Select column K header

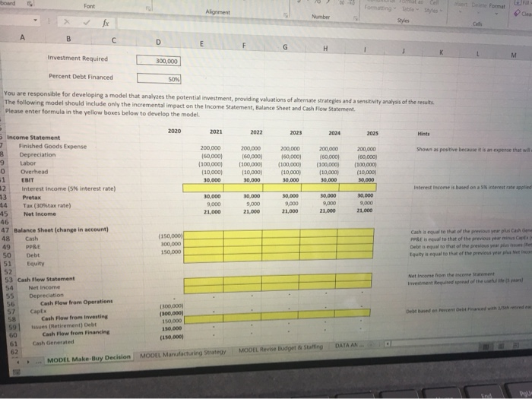click(x=441, y=52)
